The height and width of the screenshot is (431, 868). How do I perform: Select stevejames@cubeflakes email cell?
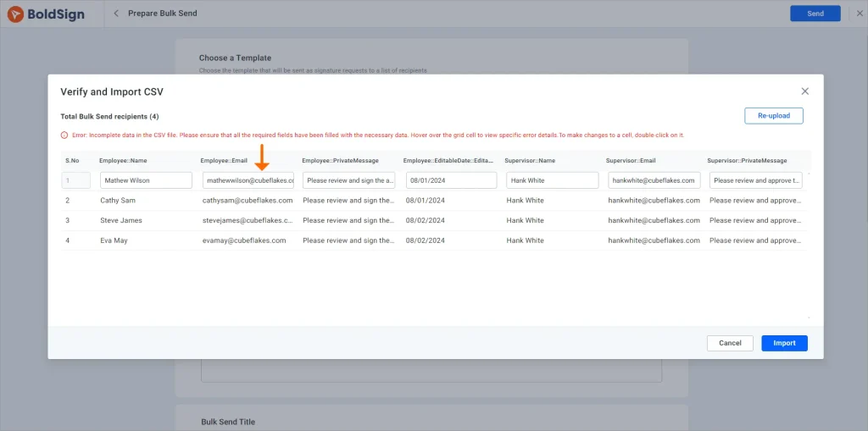(248, 221)
